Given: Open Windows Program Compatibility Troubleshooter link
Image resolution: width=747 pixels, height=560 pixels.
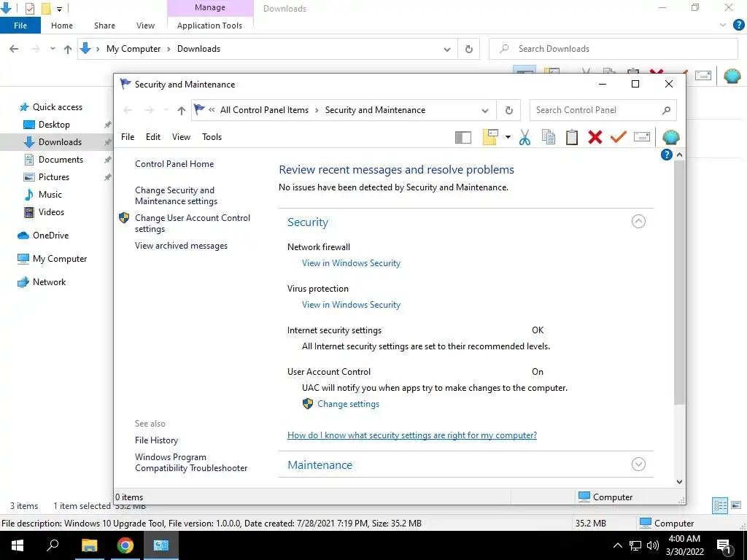Looking at the screenshot, I should [191, 462].
